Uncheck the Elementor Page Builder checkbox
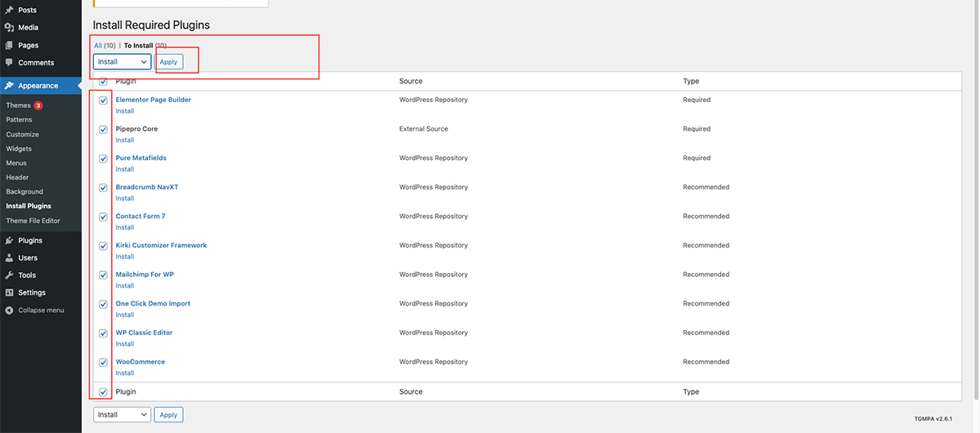The image size is (980, 433). point(103,100)
